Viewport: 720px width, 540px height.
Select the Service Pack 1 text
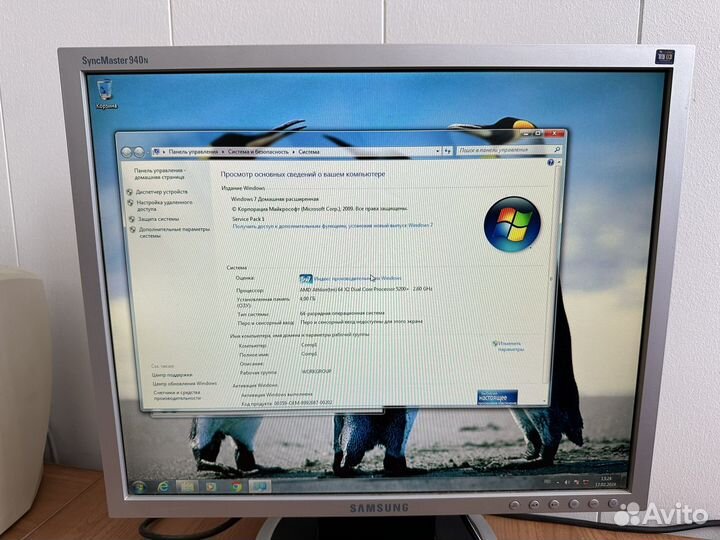click(248, 219)
